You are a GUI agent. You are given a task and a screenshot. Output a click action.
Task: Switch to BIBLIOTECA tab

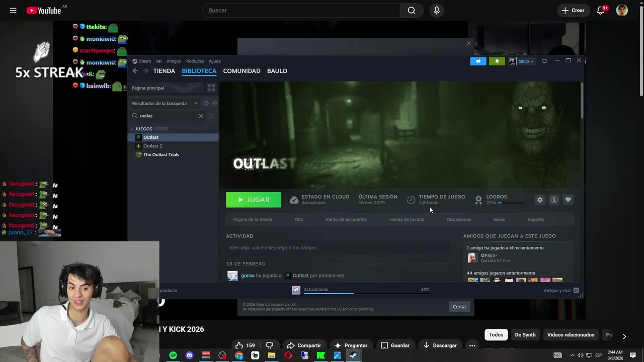(x=199, y=71)
